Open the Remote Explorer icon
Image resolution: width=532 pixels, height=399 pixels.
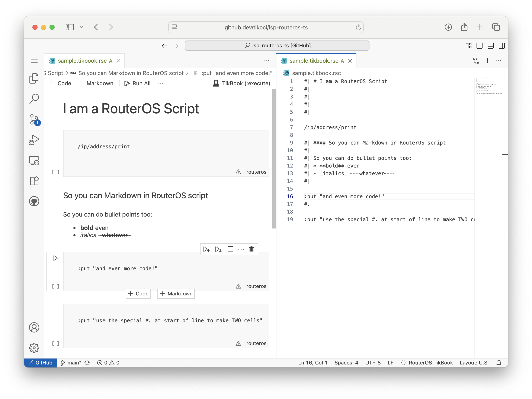pyautogui.click(x=34, y=160)
